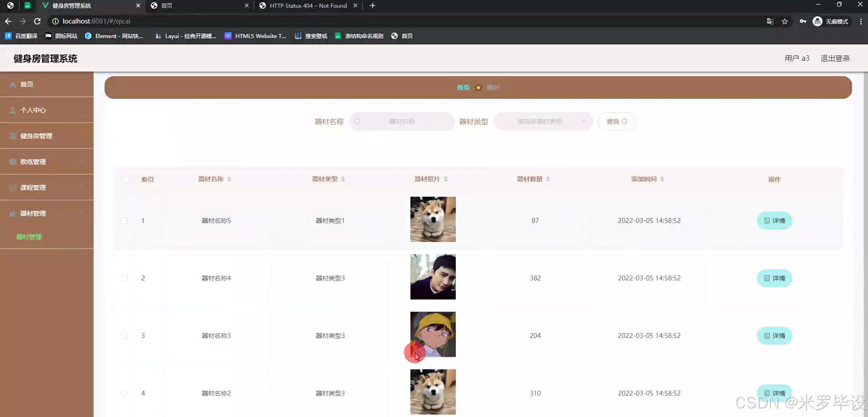Click the quantity cell showing 382

pos(535,278)
